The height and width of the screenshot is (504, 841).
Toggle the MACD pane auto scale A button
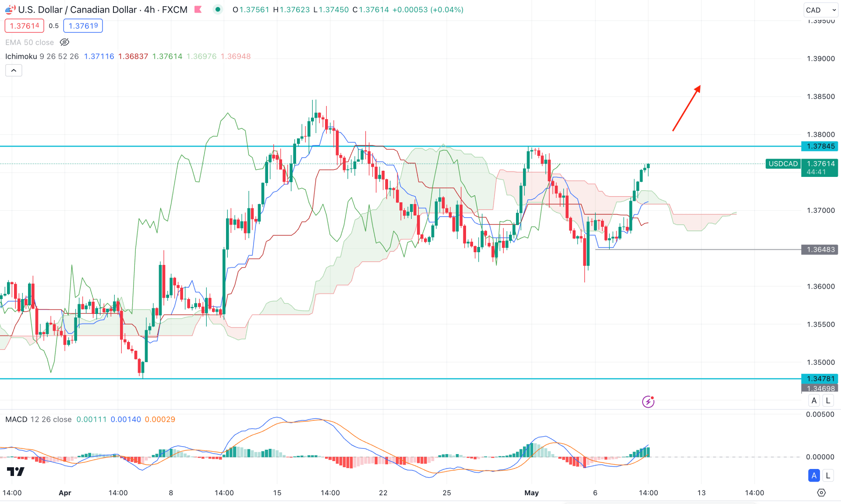(x=814, y=475)
